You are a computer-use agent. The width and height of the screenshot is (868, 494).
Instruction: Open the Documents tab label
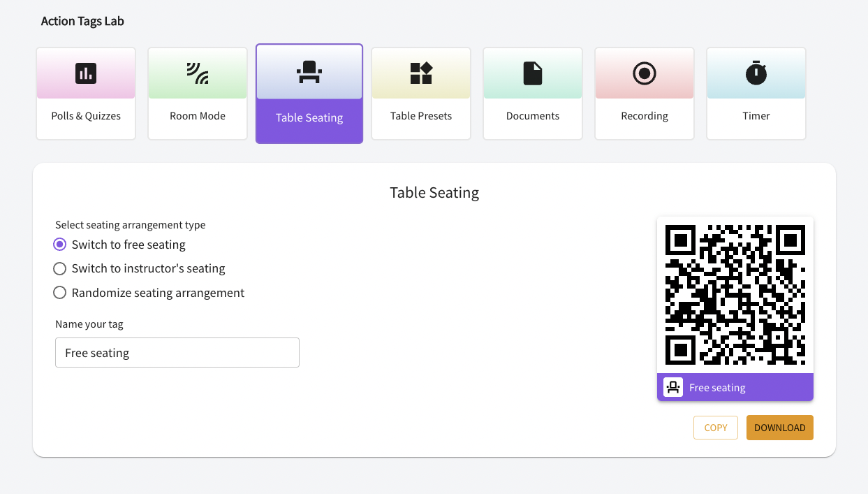[533, 116]
